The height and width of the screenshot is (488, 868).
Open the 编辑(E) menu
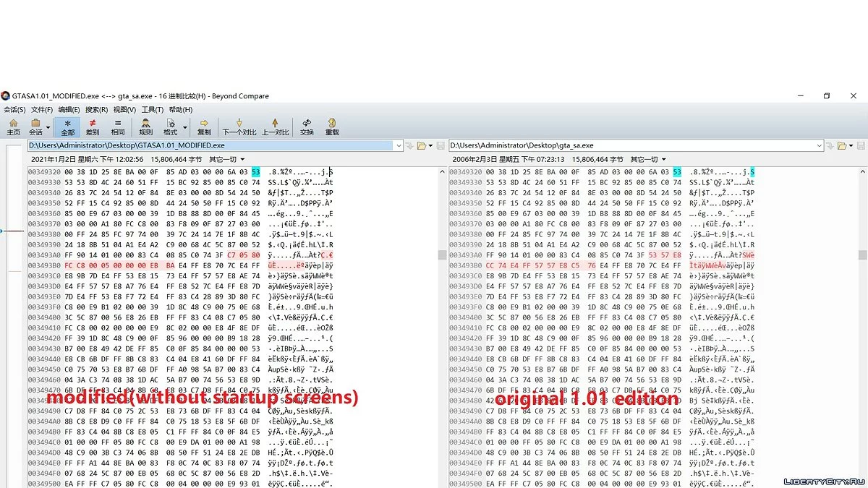[x=69, y=110]
